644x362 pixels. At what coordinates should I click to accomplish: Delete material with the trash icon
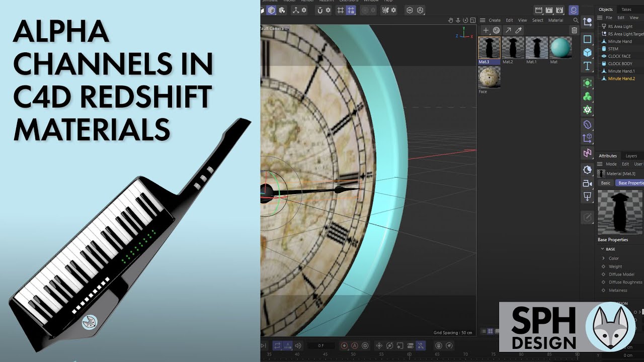coord(574,31)
